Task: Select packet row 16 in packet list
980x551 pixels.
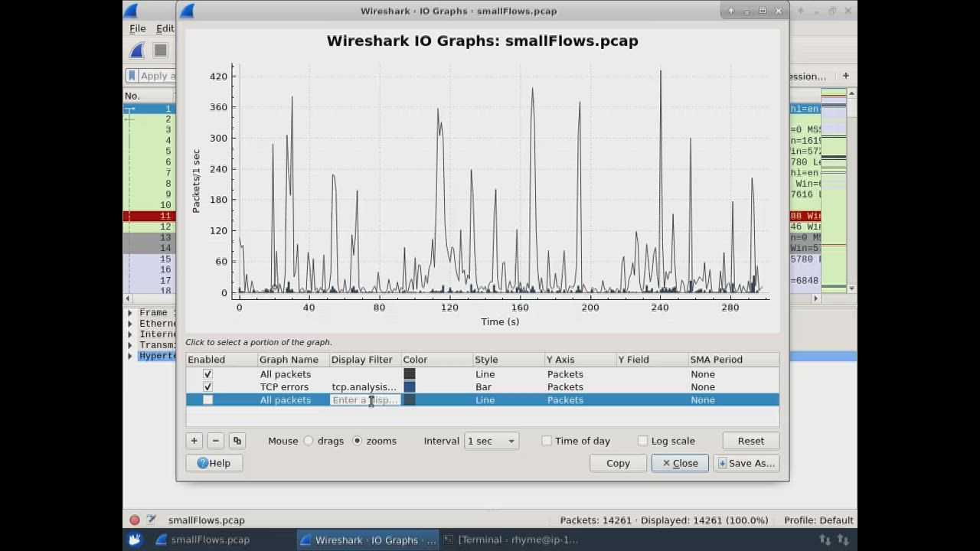Action: click(x=149, y=270)
